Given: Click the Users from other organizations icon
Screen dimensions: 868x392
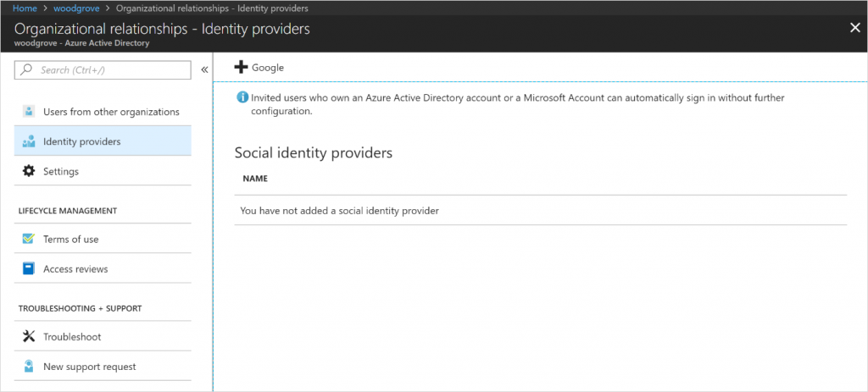Looking at the screenshot, I should [28, 112].
